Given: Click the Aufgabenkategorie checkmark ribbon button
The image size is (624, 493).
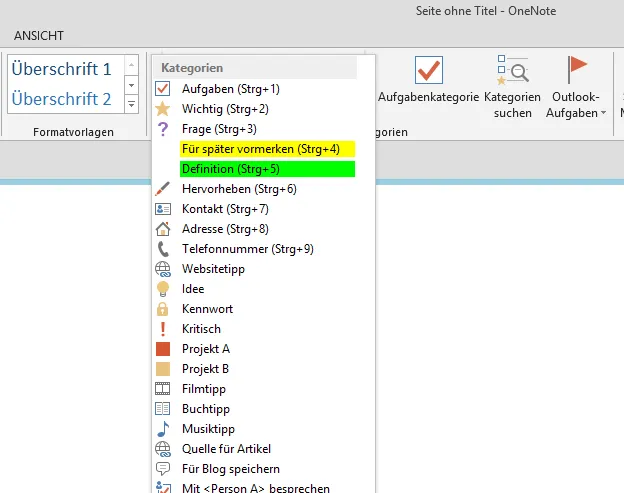Looking at the screenshot, I should pos(429,80).
